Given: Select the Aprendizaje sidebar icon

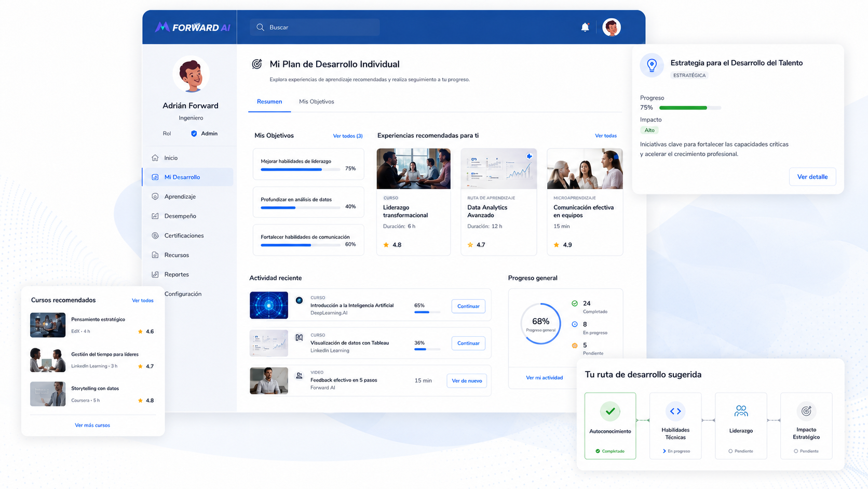Looking at the screenshot, I should point(155,196).
